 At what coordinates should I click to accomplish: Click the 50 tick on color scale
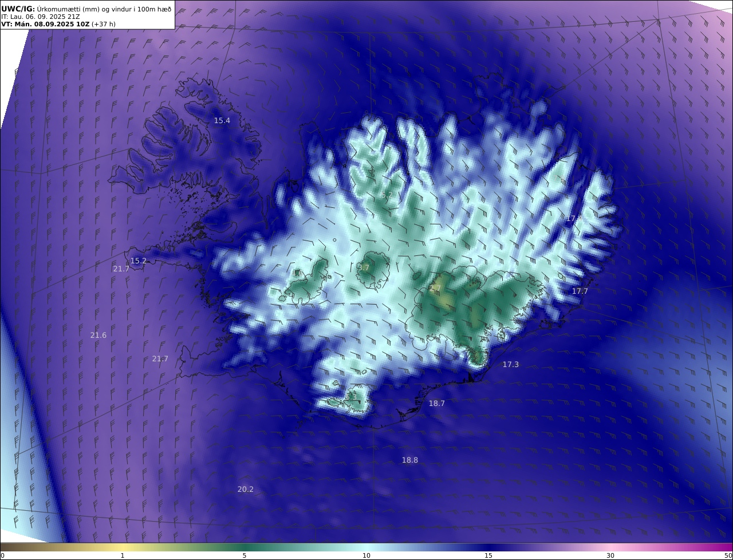click(x=728, y=555)
